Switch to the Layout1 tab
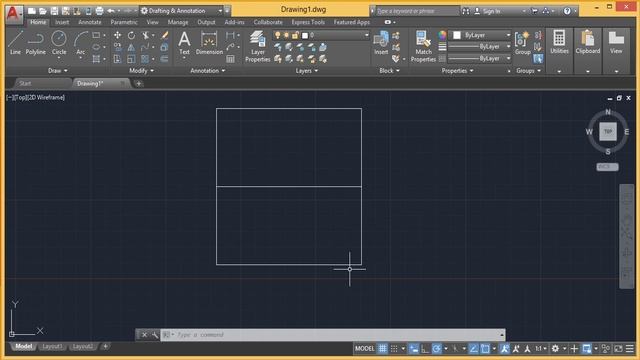This screenshot has width=640, height=360. [x=52, y=347]
